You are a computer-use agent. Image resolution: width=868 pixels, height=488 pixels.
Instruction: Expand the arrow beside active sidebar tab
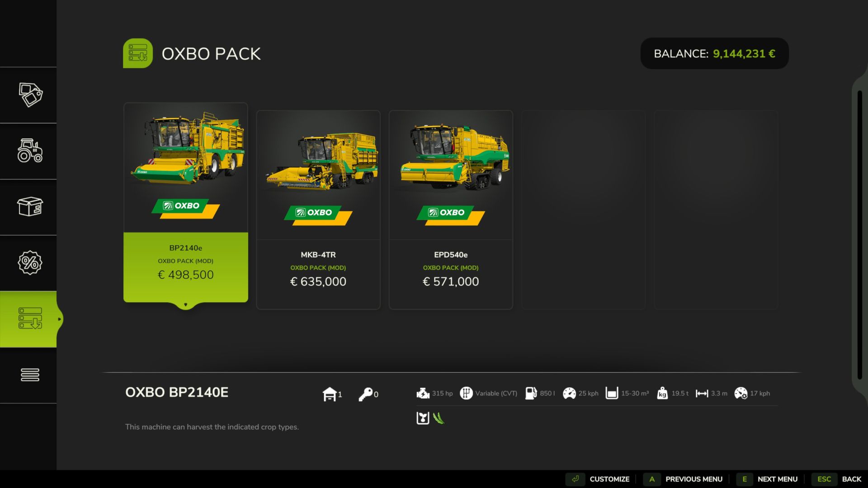(x=59, y=319)
